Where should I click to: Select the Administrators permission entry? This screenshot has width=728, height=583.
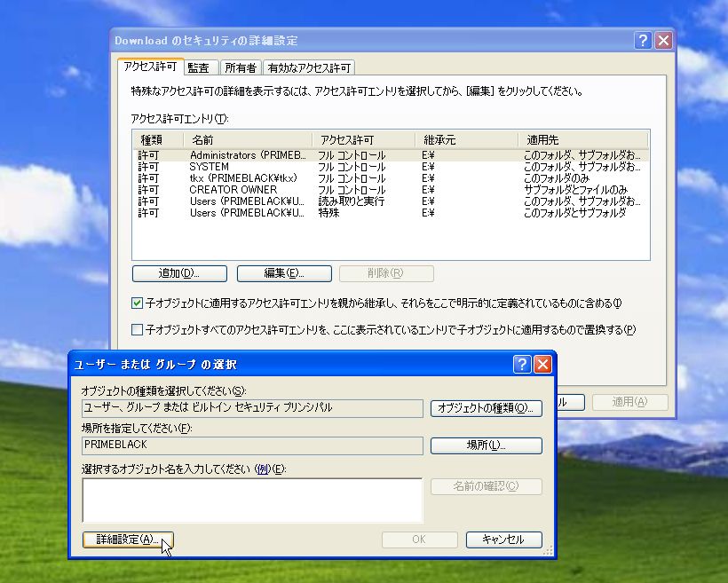point(391,155)
